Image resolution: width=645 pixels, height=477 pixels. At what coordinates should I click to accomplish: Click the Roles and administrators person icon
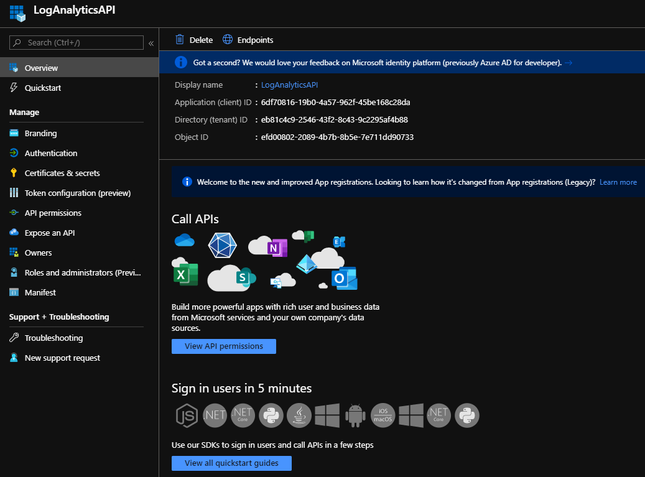[x=14, y=272]
